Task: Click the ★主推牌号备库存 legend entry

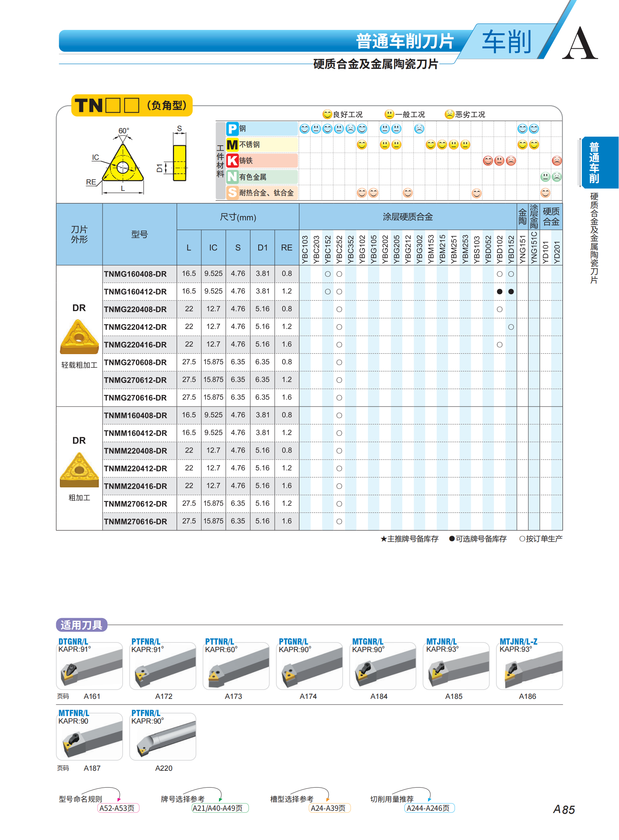Action: pyautogui.click(x=409, y=539)
